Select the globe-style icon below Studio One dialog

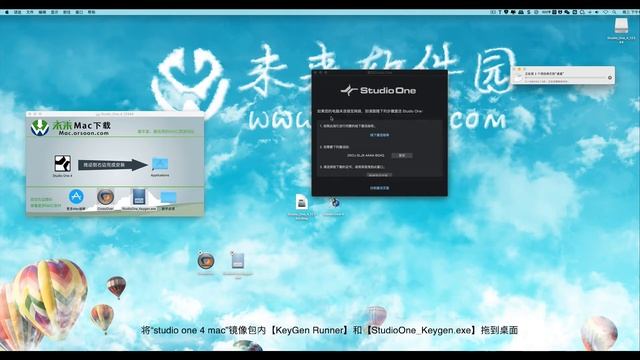[334, 202]
